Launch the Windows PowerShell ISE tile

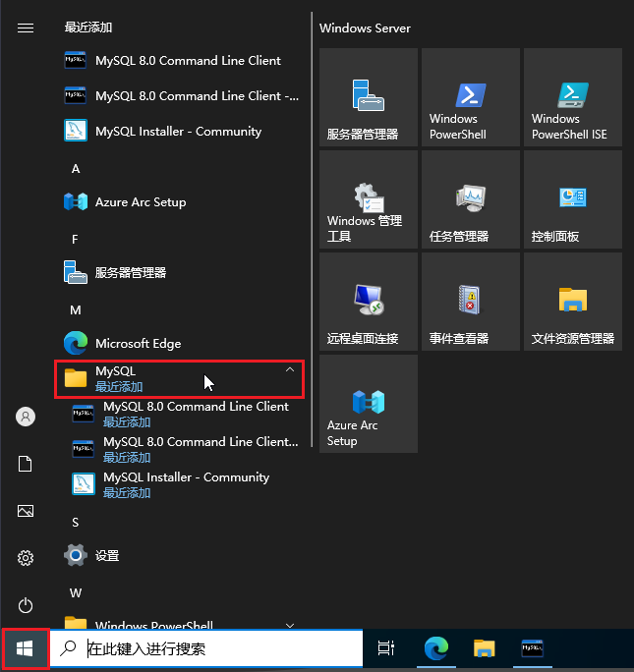tap(573, 97)
